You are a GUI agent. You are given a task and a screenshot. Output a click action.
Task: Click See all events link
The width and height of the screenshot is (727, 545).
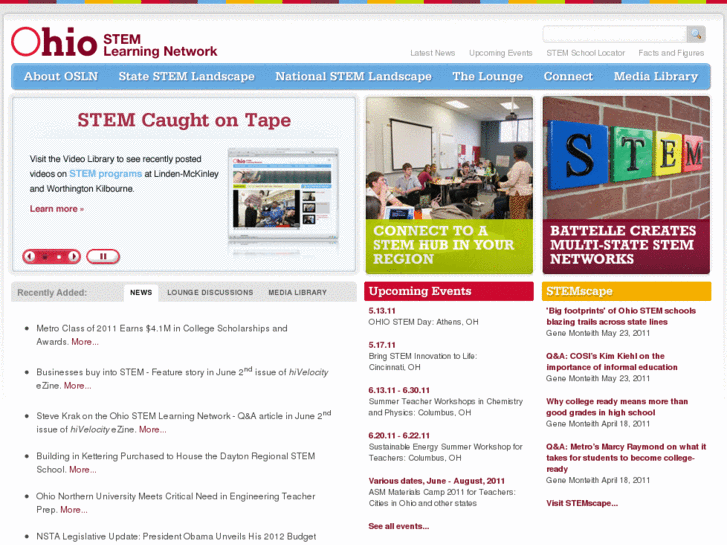pos(399,526)
